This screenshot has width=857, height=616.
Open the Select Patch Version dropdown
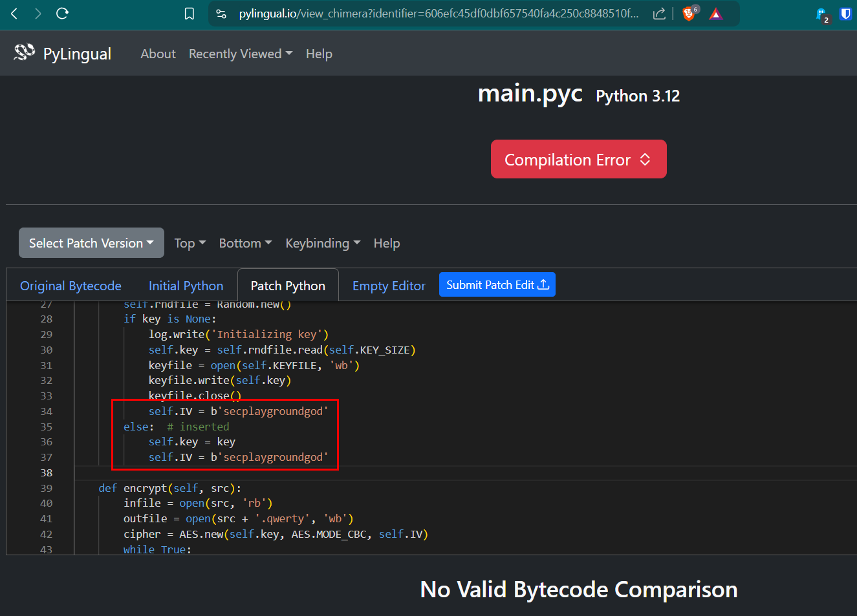pyautogui.click(x=91, y=243)
